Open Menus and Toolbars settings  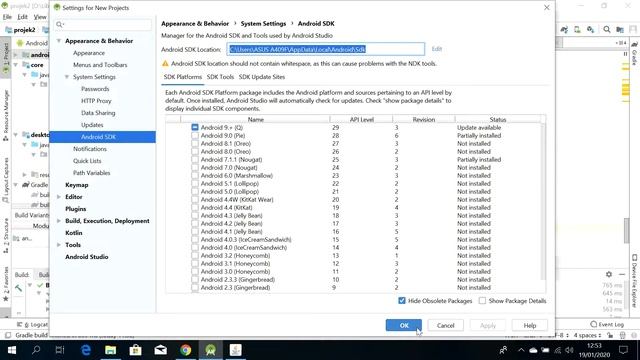pyautogui.click(x=100, y=65)
